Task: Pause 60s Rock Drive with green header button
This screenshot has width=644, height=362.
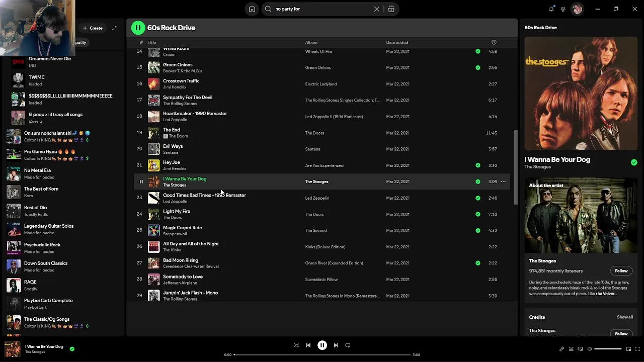Action: (x=138, y=28)
